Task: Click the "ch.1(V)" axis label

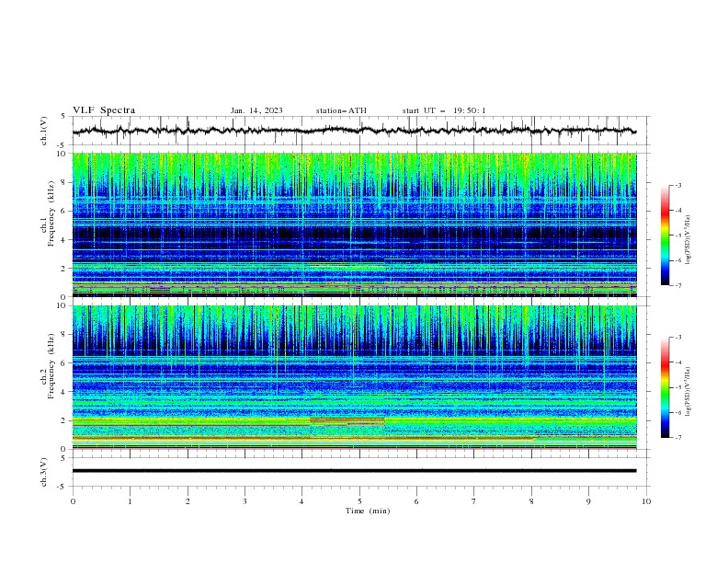Action: coord(44,131)
